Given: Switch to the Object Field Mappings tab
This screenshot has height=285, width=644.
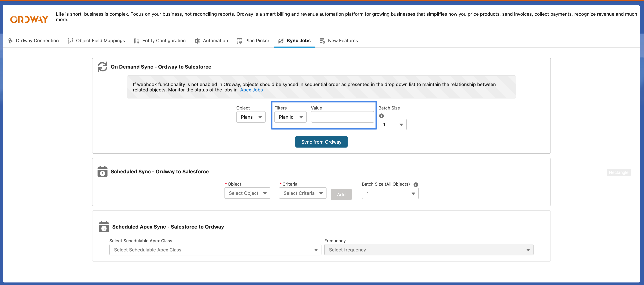Looking at the screenshot, I should pyautogui.click(x=96, y=41).
